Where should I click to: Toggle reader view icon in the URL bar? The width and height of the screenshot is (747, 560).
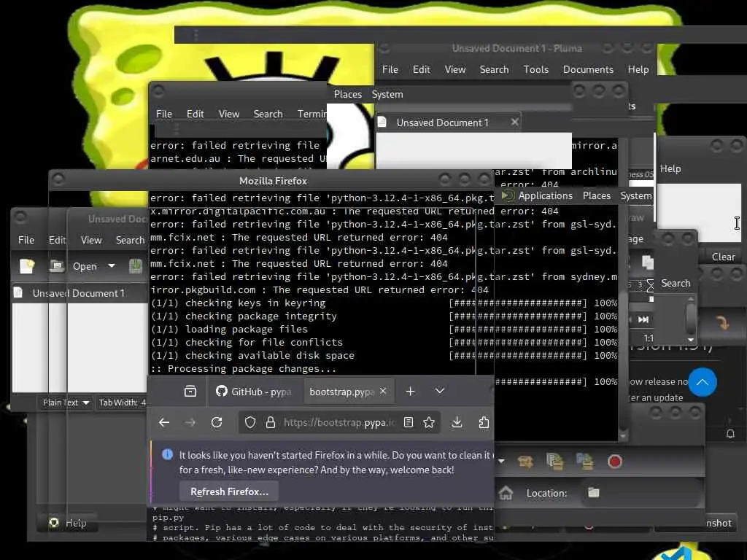coord(409,422)
